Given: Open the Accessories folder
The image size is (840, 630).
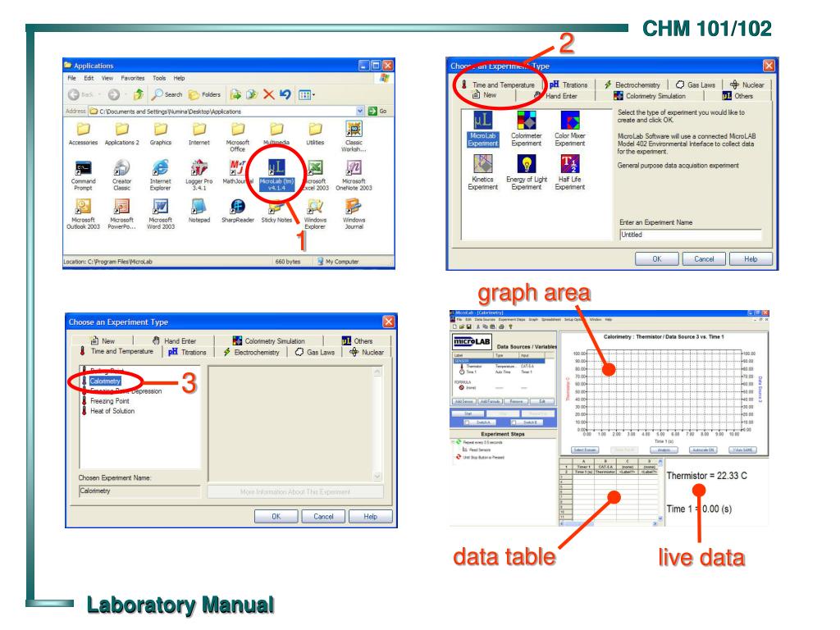Looking at the screenshot, I should (83, 134).
